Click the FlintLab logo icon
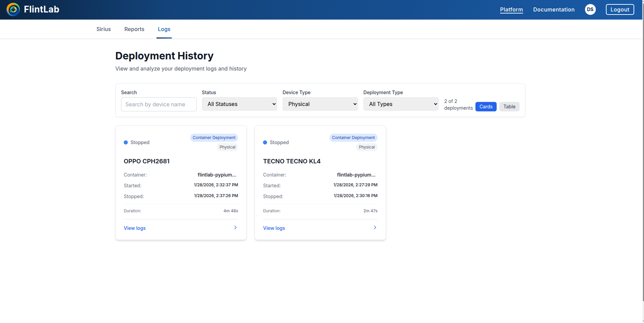This screenshot has height=323, width=644. click(x=13, y=9)
